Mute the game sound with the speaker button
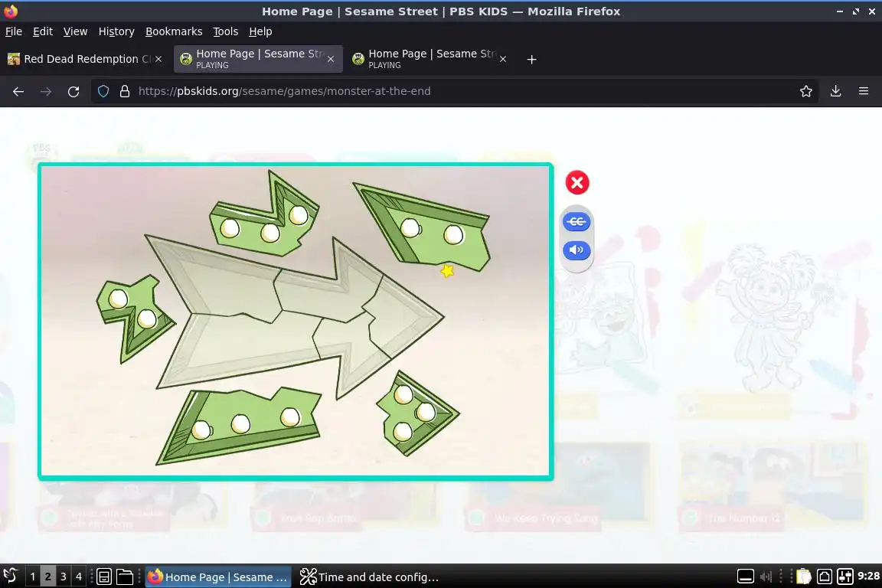The width and height of the screenshot is (882, 588). tap(577, 250)
